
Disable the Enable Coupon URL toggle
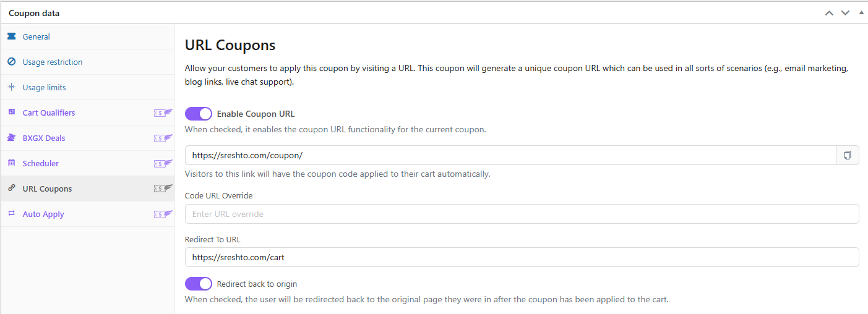tap(199, 114)
